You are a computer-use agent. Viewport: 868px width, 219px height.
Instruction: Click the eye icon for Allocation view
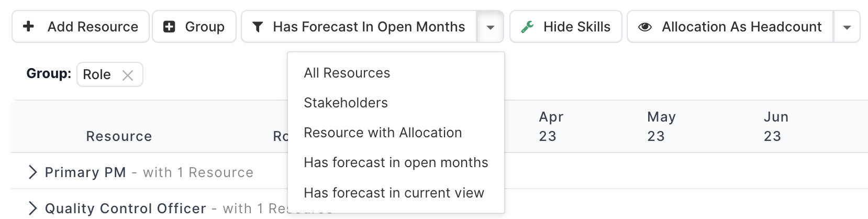coord(645,27)
